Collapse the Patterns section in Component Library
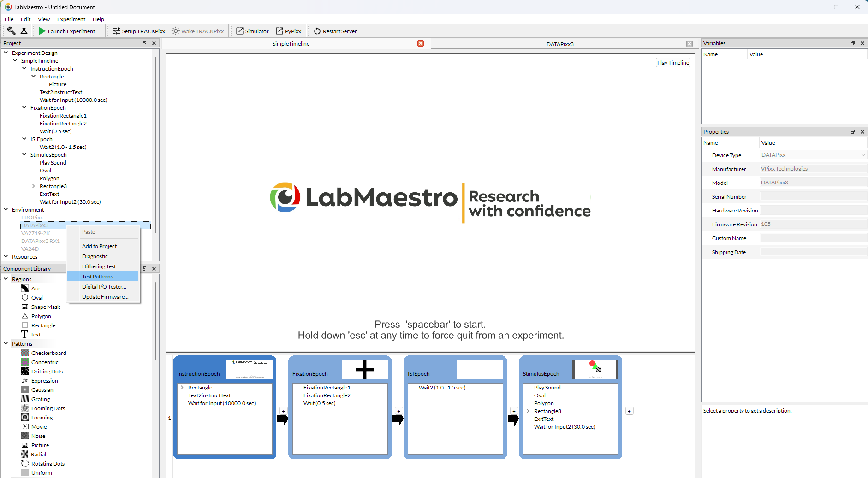Viewport: 868px width, 478px height. [6, 344]
